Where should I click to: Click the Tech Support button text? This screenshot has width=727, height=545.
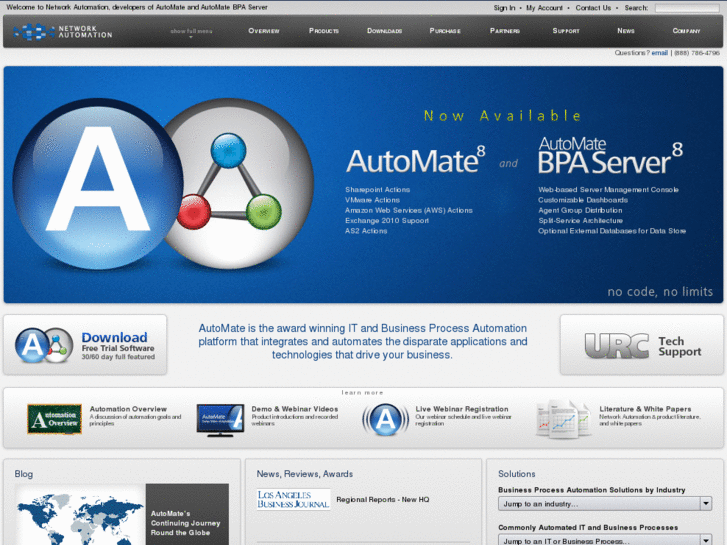coord(679,346)
